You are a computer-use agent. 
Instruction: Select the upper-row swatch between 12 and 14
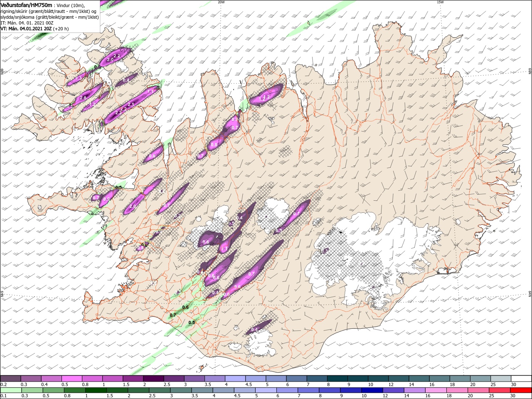pos(399,379)
